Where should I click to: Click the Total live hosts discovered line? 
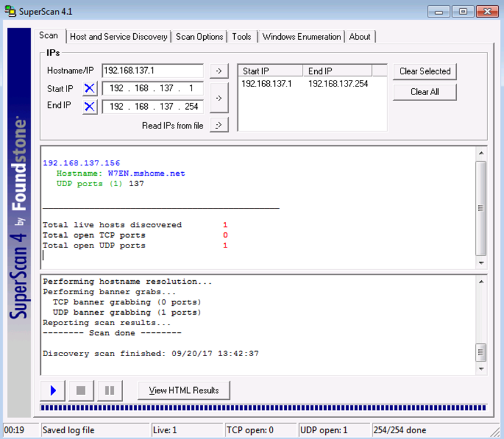tap(135, 225)
